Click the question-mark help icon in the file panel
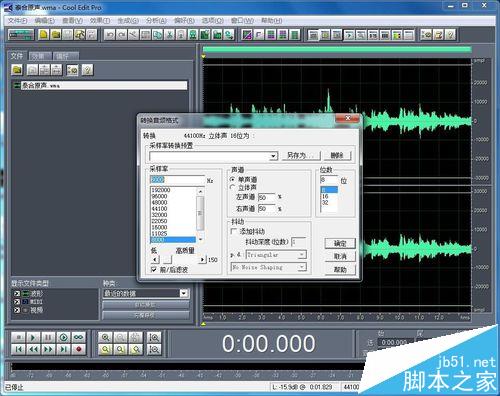 87,70
